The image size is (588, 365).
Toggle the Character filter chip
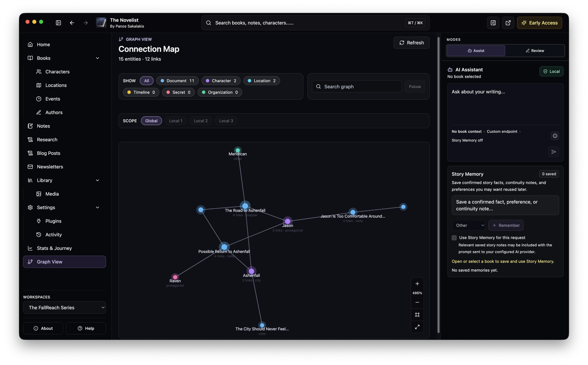click(x=221, y=81)
